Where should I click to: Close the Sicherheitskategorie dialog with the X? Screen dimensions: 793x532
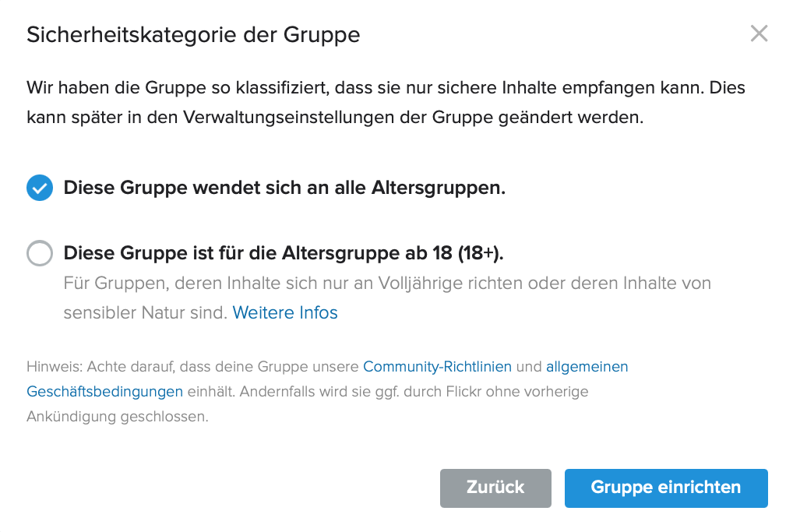click(759, 33)
